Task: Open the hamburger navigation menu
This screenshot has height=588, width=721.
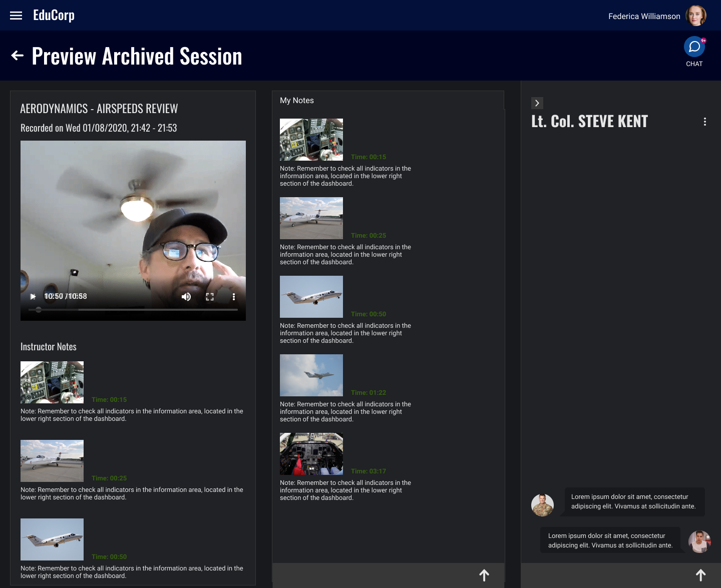Action: click(x=16, y=16)
